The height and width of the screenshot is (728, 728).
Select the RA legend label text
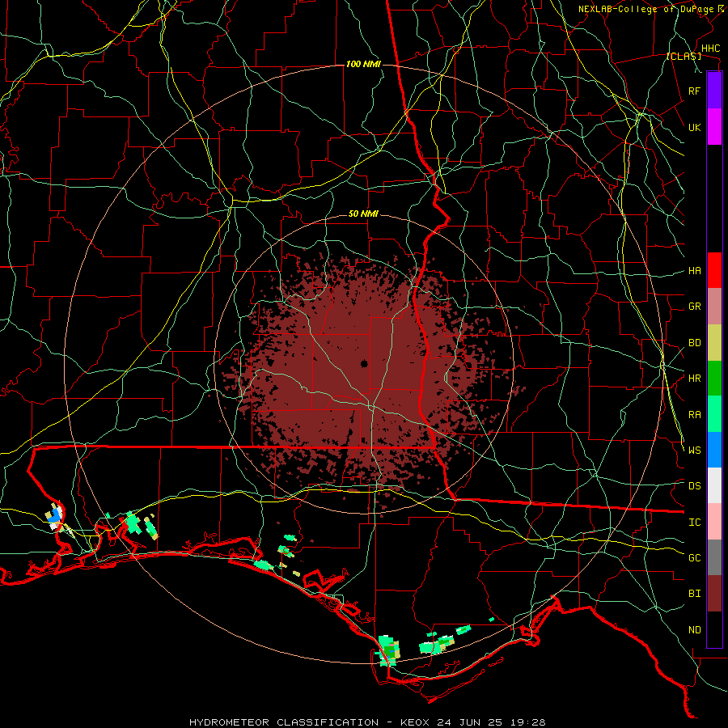click(695, 415)
